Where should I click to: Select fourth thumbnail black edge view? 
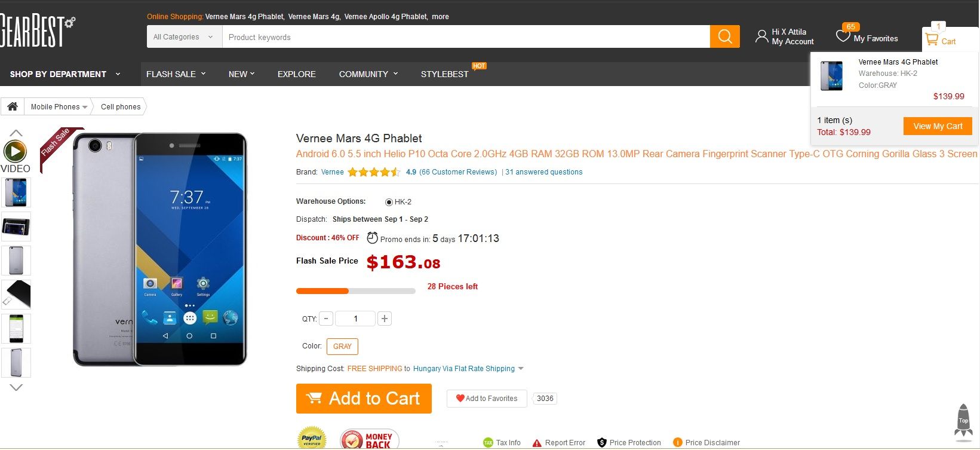(x=16, y=295)
